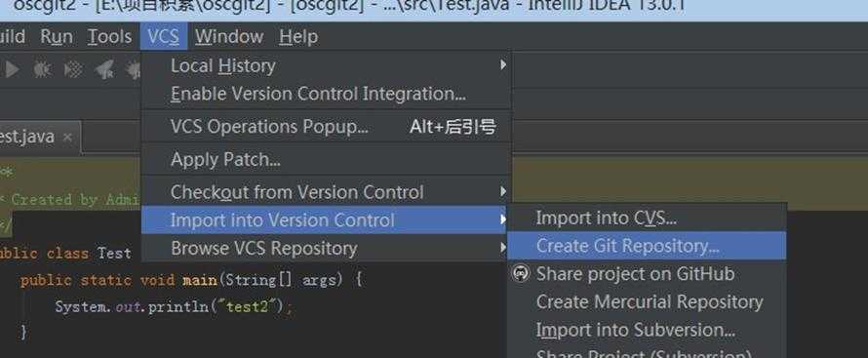
Task: Open the Run menu
Action: tap(57, 36)
